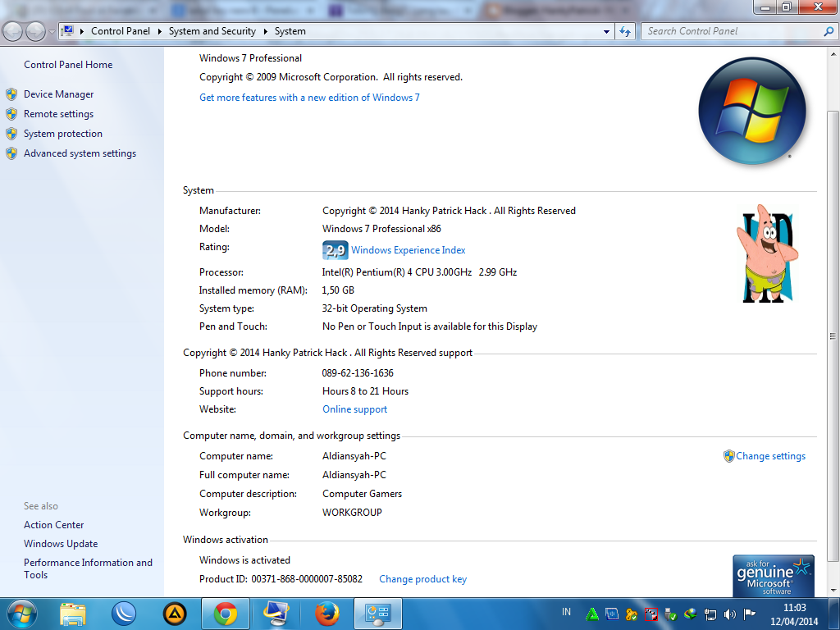
Task: Open Performance Information and Tools
Action: 88,568
